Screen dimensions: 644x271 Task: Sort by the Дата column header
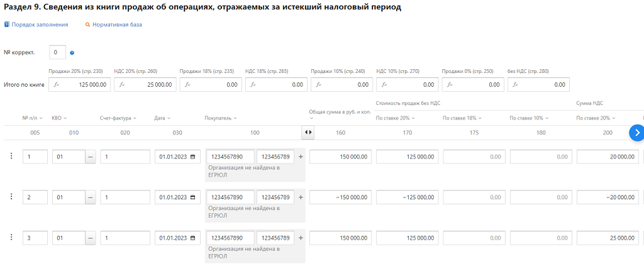point(162,118)
